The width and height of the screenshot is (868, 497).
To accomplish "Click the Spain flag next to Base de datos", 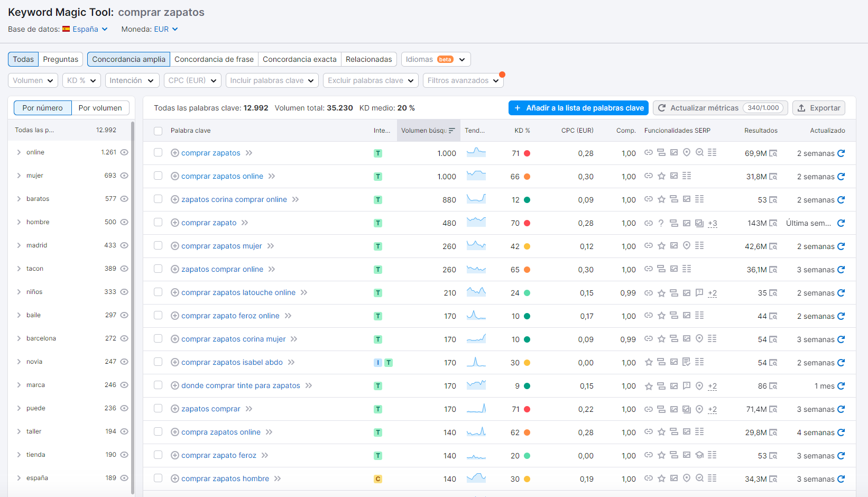I will pyautogui.click(x=66, y=29).
